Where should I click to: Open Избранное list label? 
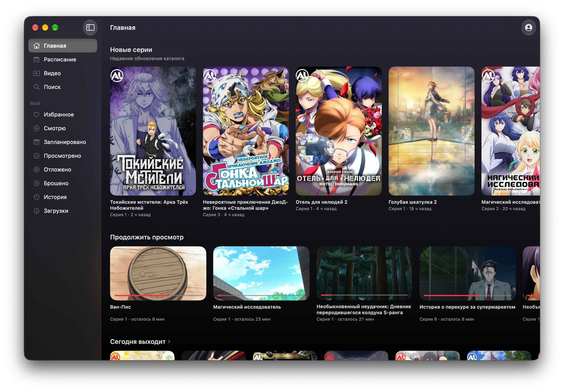point(59,114)
